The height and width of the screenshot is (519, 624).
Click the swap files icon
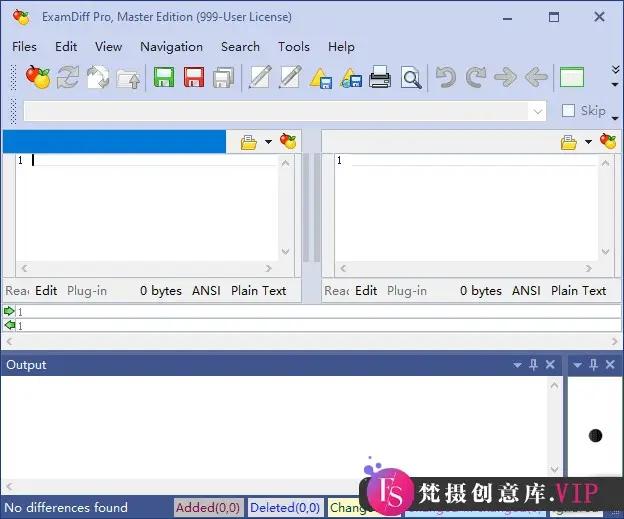[98, 77]
